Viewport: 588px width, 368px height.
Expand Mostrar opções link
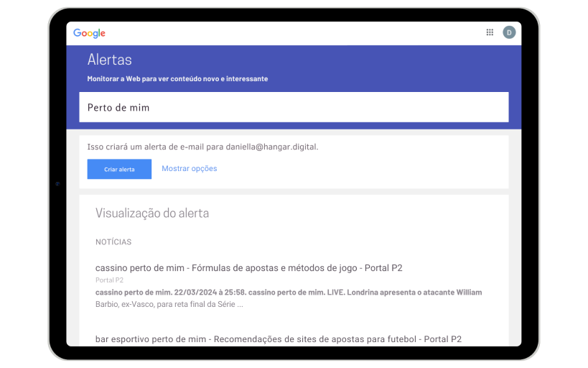click(x=190, y=169)
